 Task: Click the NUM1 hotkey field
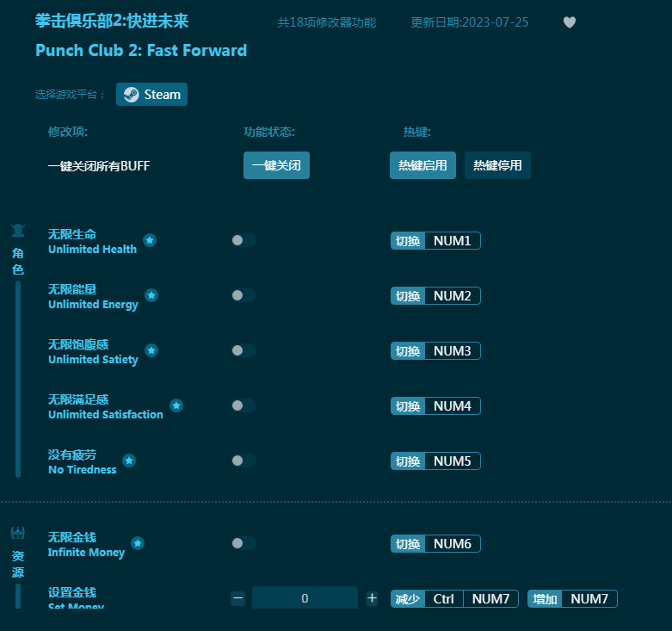(x=453, y=241)
